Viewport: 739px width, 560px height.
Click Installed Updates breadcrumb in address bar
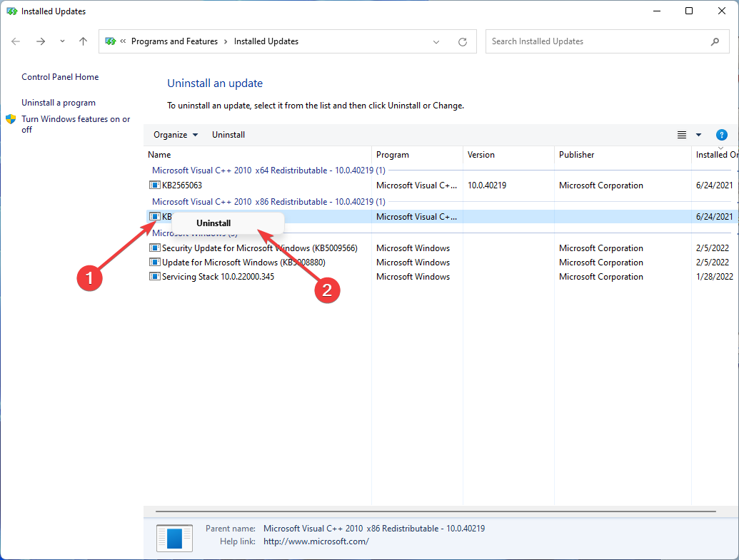(266, 41)
